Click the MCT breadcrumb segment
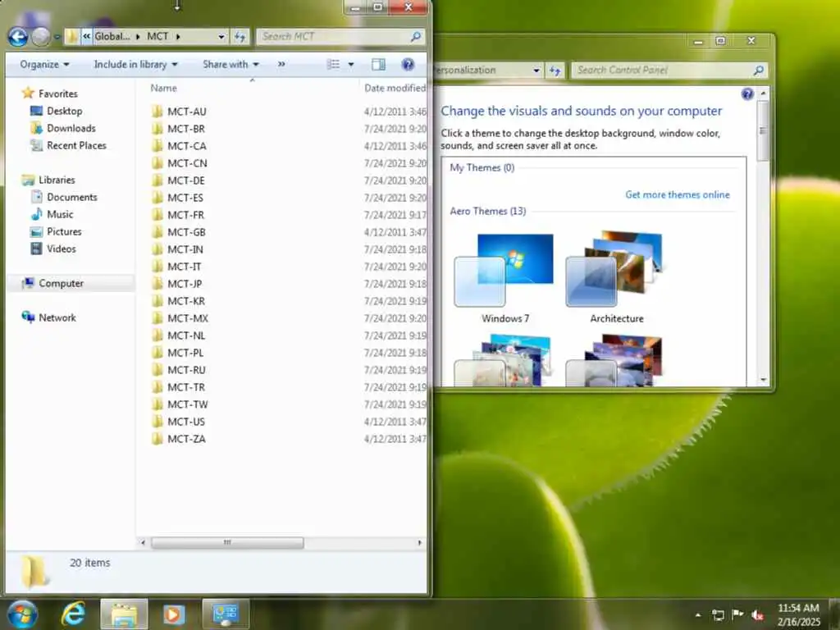This screenshot has height=630, width=840. 157,36
